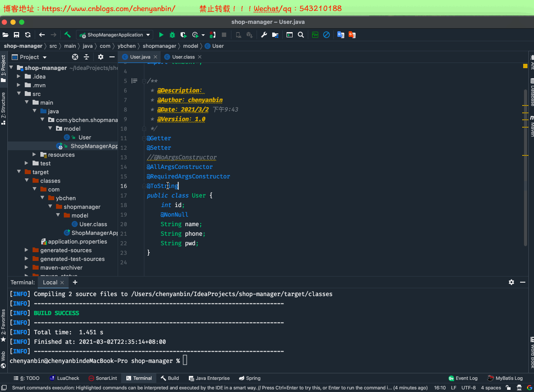Image resolution: width=534 pixels, height=392 pixels.
Task: Open Project panel options via the gear icon
Action: [x=101, y=57]
